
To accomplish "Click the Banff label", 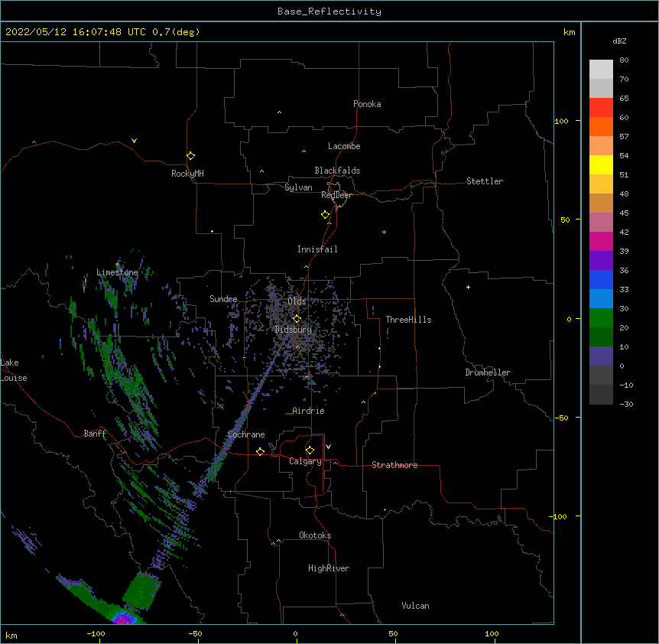I will pyautogui.click(x=95, y=434).
